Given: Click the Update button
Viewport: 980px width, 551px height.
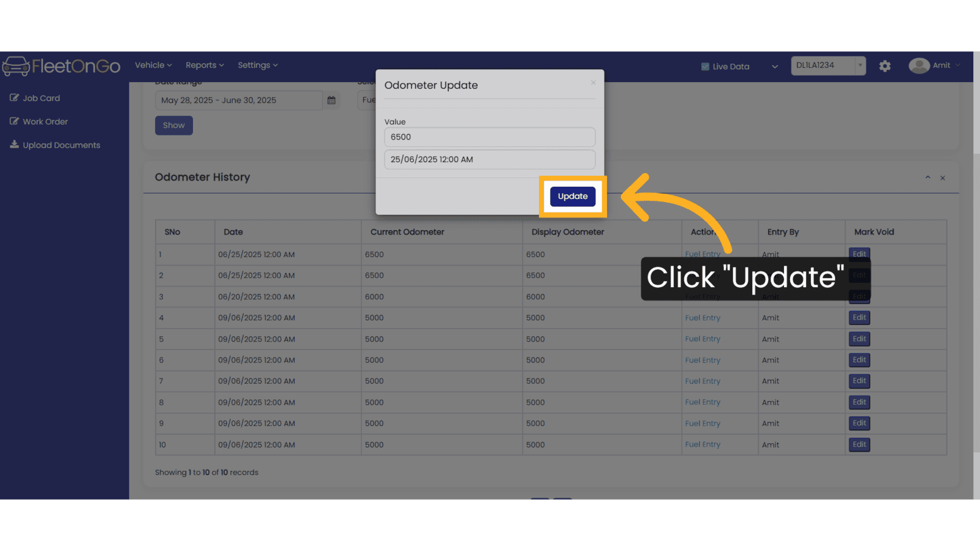Looking at the screenshot, I should pyautogui.click(x=573, y=197).
